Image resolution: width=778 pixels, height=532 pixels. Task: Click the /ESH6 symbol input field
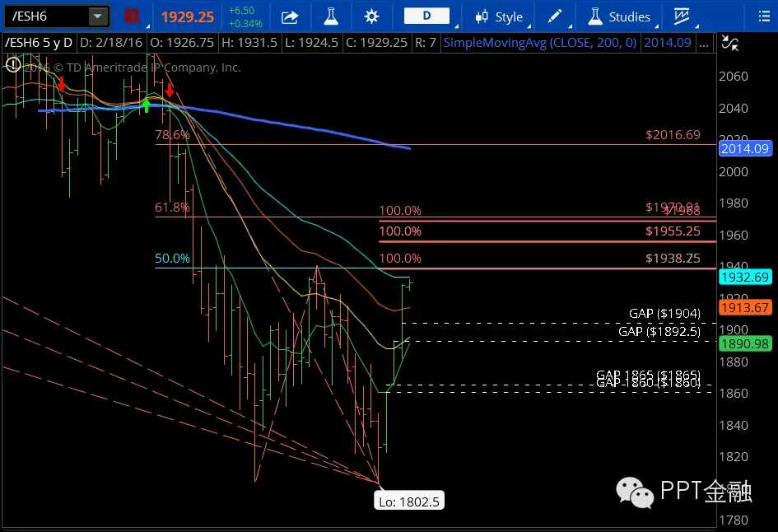pyautogui.click(x=44, y=16)
